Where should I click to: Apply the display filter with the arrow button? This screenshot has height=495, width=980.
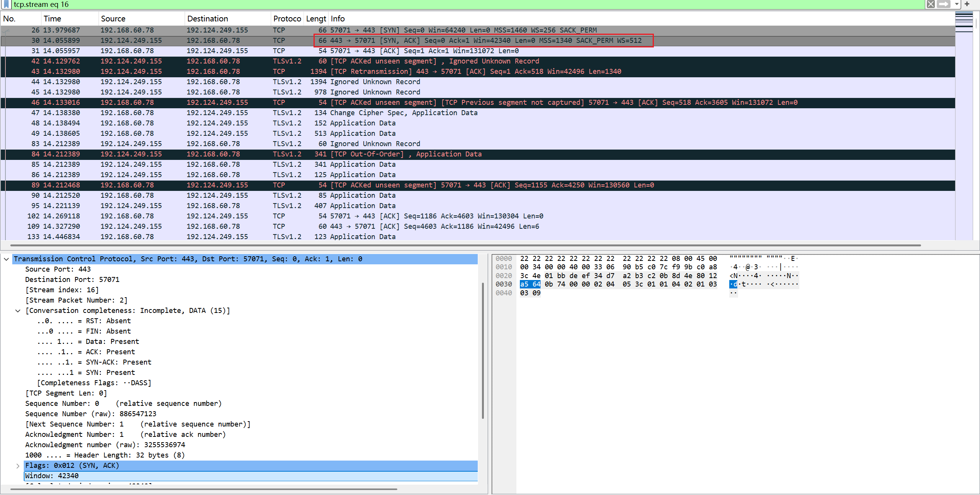tap(944, 4)
